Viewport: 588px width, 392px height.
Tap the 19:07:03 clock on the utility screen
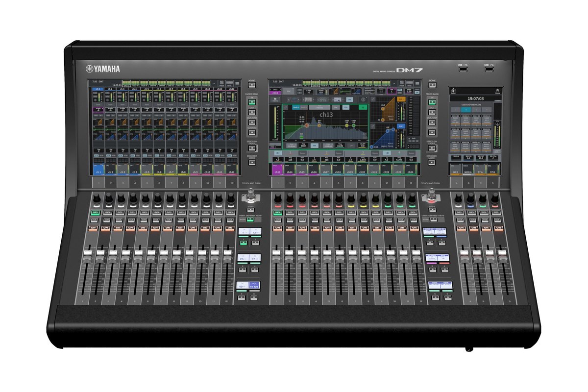pyautogui.click(x=476, y=98)
